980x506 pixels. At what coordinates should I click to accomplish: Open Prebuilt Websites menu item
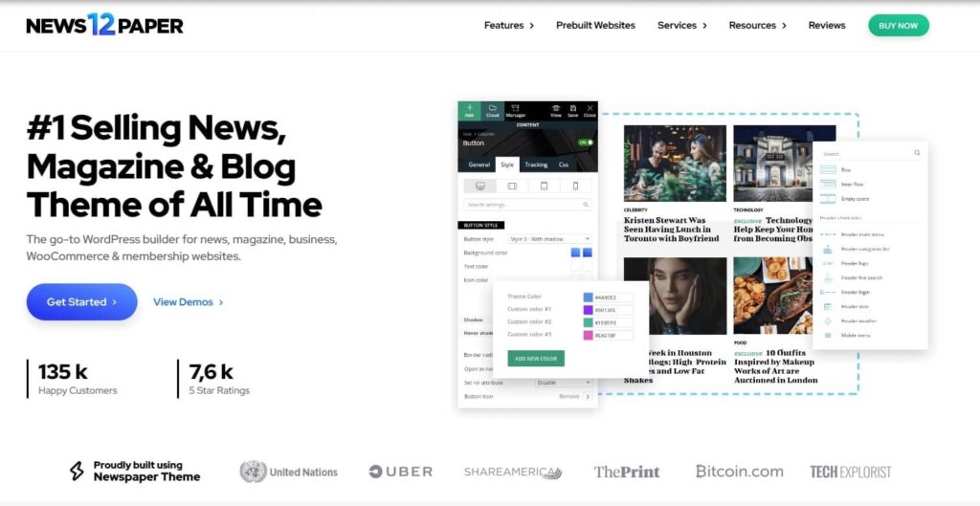[595, 26]
